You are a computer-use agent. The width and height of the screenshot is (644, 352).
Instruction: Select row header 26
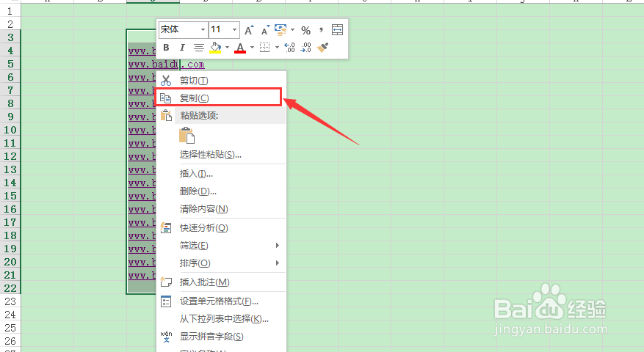10,341
